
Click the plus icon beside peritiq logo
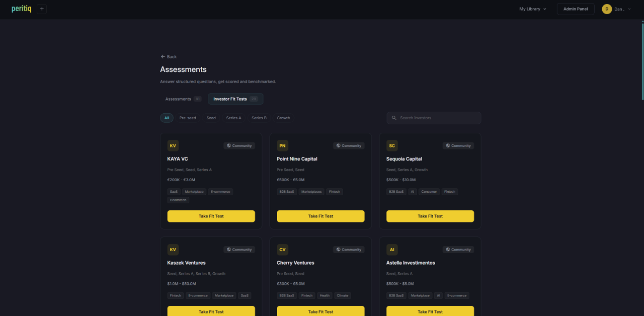tap(42, 9)
